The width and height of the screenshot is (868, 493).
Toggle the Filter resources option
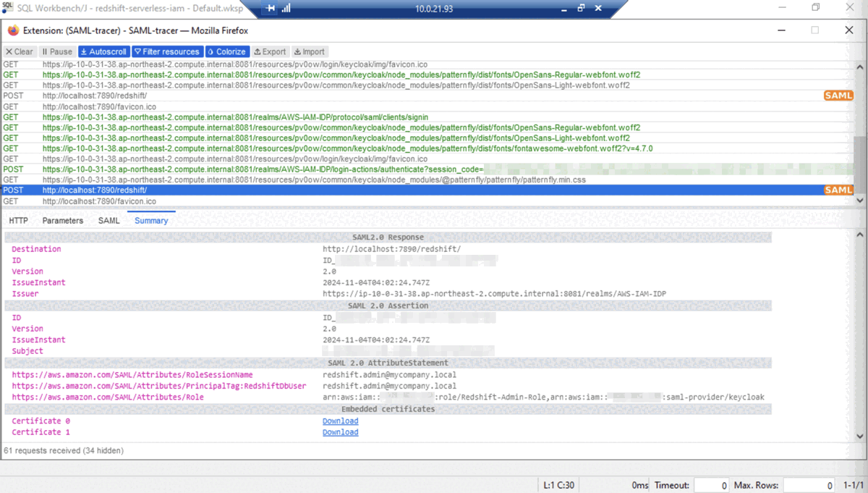(x=166, y=51)
